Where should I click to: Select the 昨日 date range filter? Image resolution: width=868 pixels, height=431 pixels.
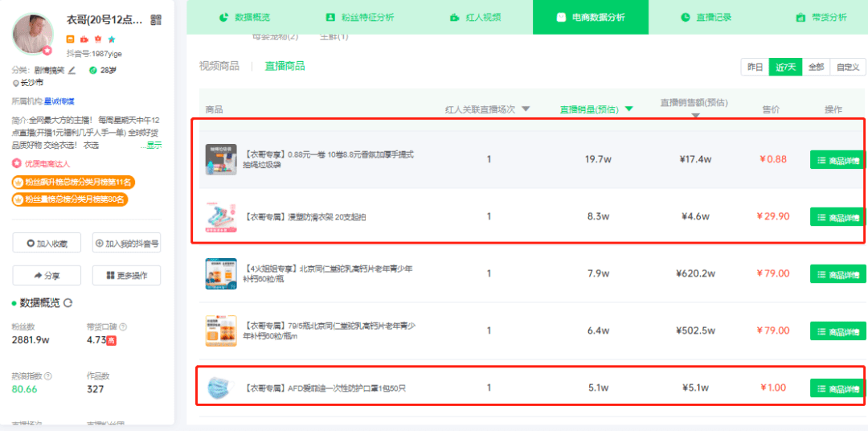pyautogui.click(x=755, y=67)
